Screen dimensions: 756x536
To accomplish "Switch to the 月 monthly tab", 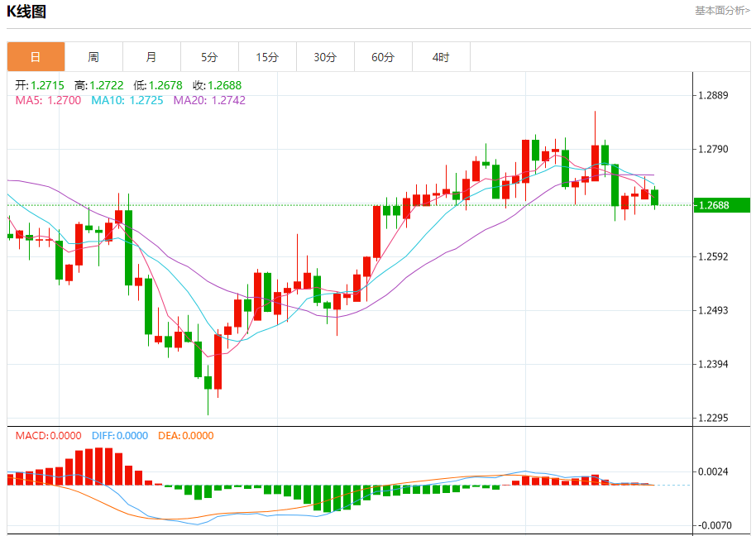I will pos(151,57).
